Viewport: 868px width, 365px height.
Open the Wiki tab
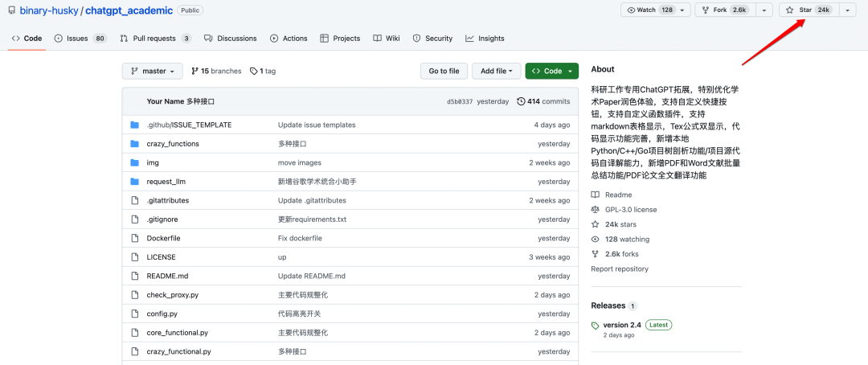387,39
